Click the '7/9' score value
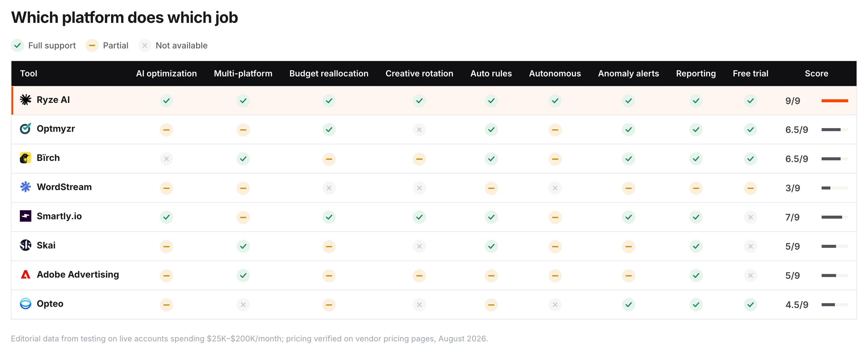Screen dimensions: 868x354 point(792,217)
